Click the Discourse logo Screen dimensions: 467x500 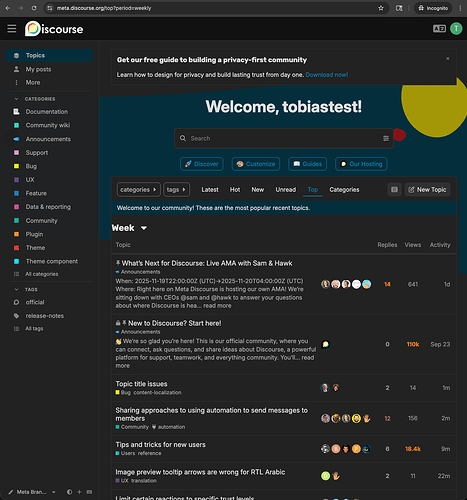[x=54, y=29]
